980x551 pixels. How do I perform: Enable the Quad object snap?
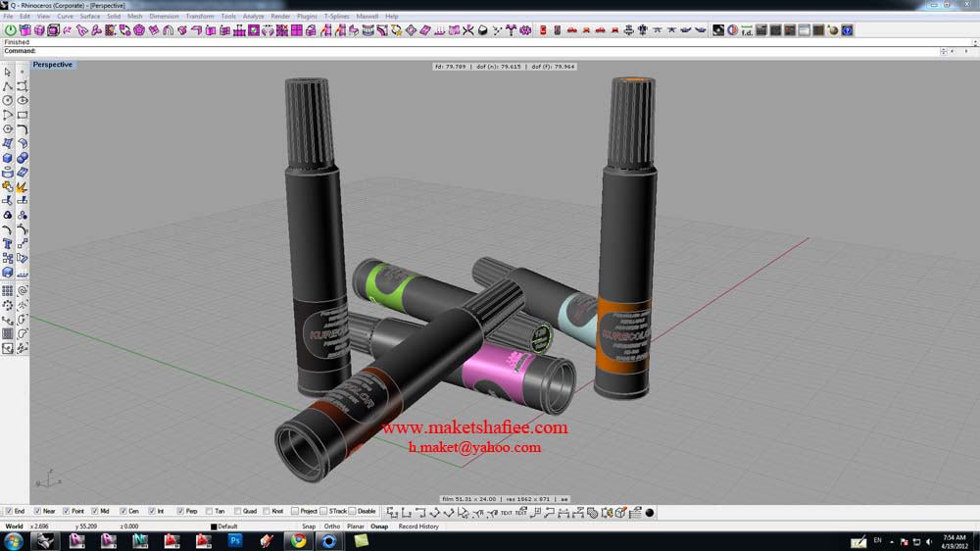pos(238,512)
